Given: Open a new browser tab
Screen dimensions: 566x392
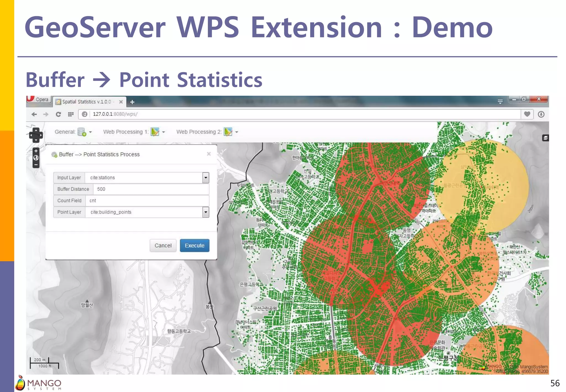Looking at the screenshot, I should point(132,102).
